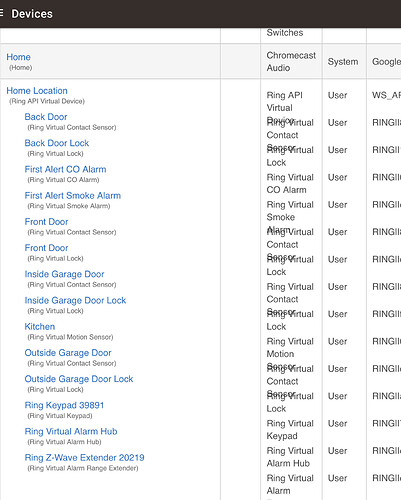The width and height of the screenshot is (401, 500).
Task: Click the Devices page title
Action: coord(32,14)
